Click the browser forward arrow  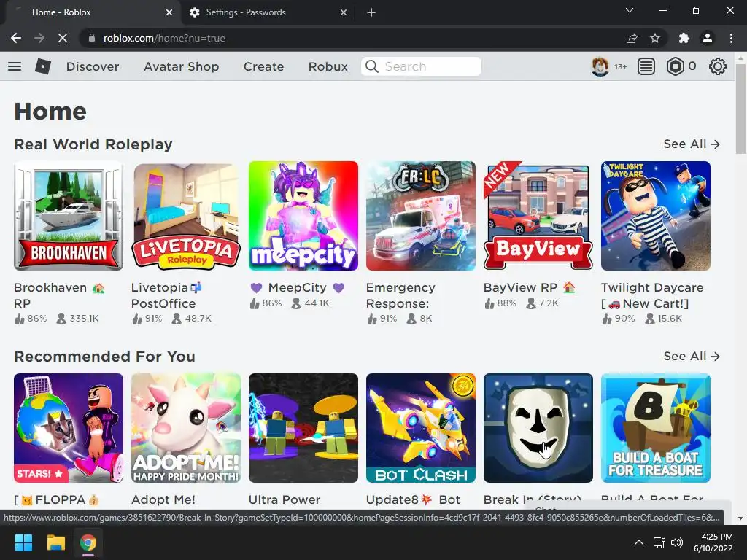pos(39,38)
